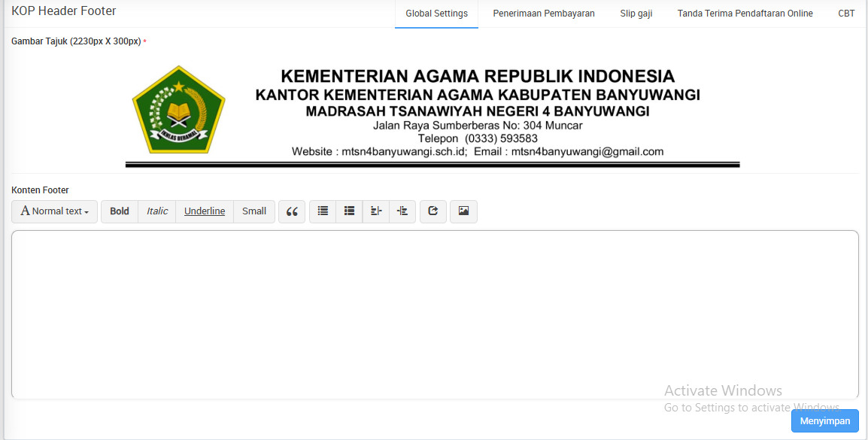Apply Small text formatting
The width and height of the screenshot is (868, 440).
pos(254,211)
